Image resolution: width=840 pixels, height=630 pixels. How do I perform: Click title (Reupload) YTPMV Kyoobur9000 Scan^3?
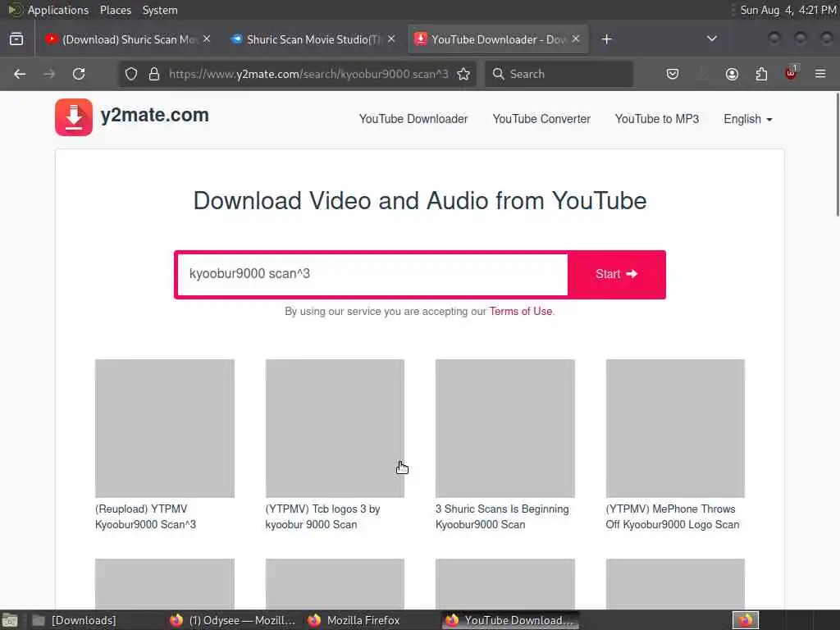click(x=145, y=517)
